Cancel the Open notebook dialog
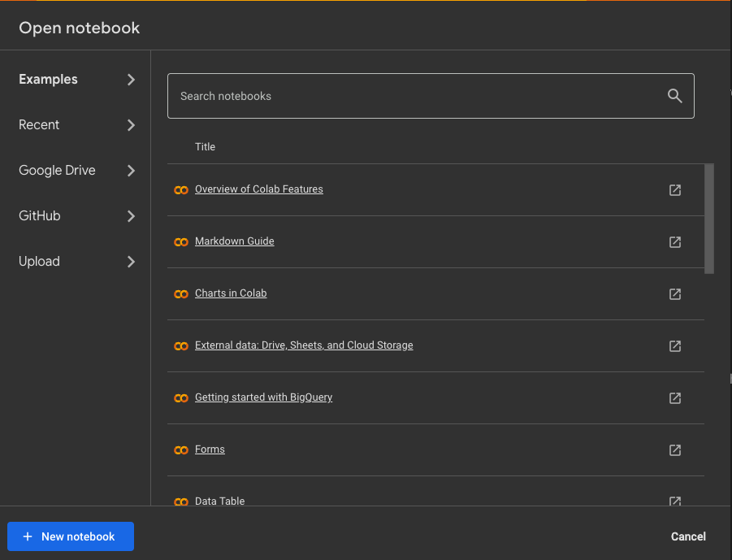This screenshot has height=560, width=732. click(x=688, y=536)
